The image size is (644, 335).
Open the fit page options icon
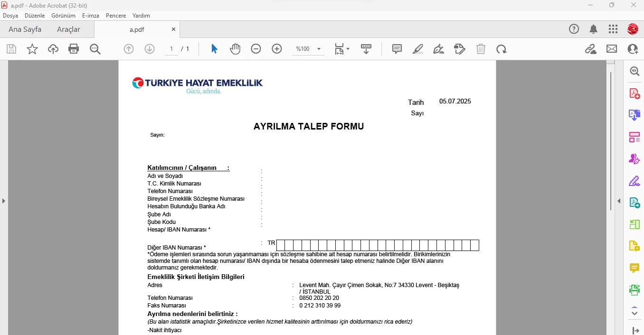(342, 49)
